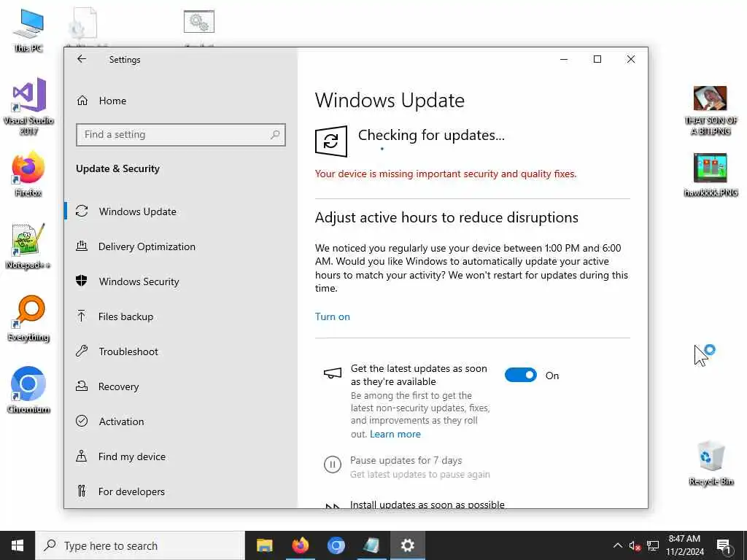The height and width of the screenshot is (560, 747).
Task: Go back using the Settings back arrow
Action: point(82,59)
